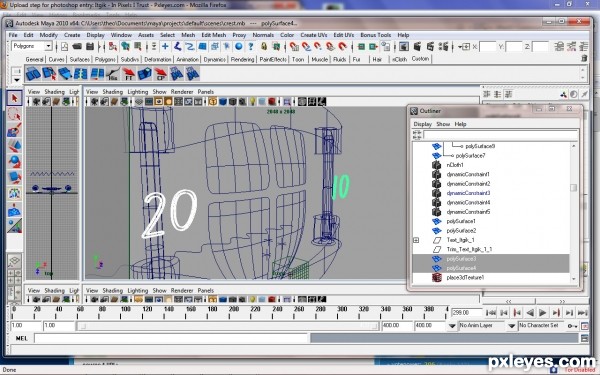Expand the Text_ltgjk_1 node in Outliner
600x375 pixels.
click(x=416, y=240)
